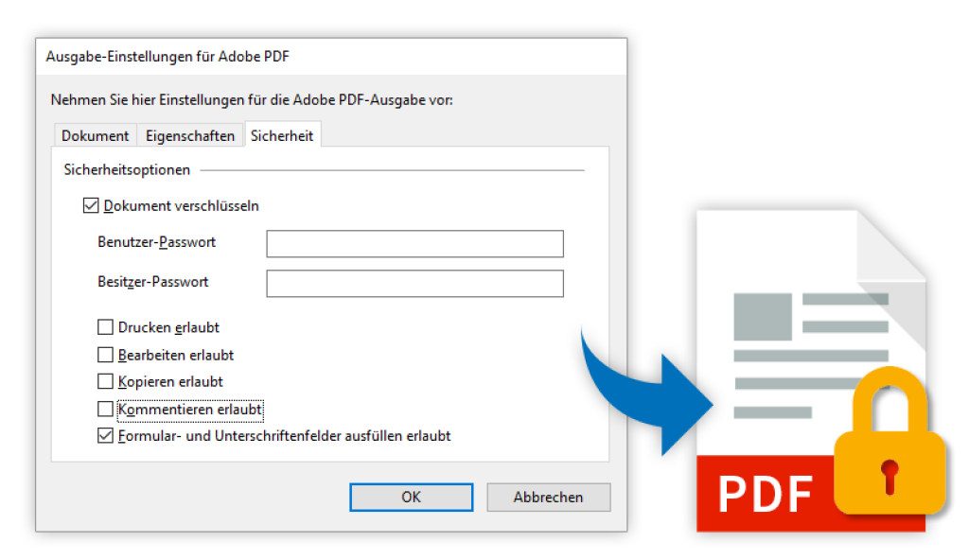This screenshot has height=560, width=969.
Task: Click the folded page corner of document
Action: 891,245
